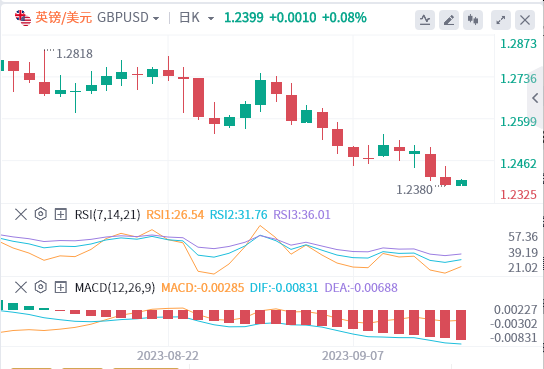Click the DIF:-0.00831 value
This screenshot has width=544, height=369.
tap(284, 288)
